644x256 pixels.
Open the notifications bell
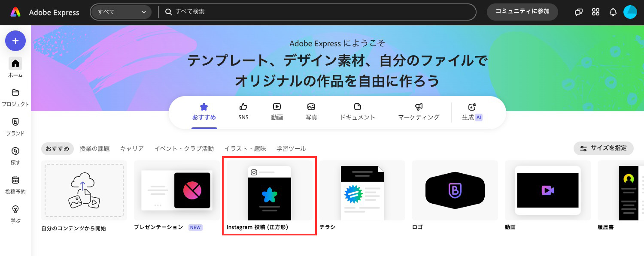tap(613, 12)
